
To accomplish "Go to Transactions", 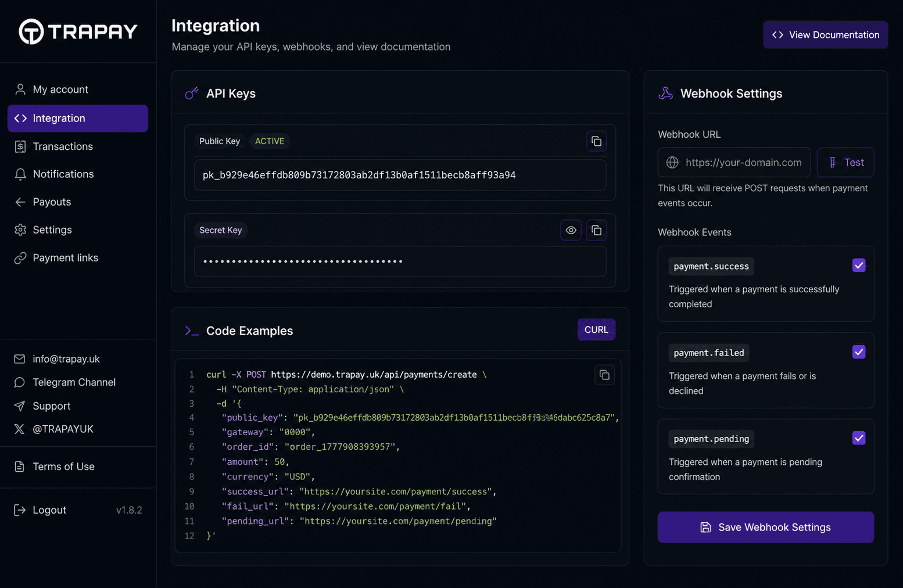I will pos(78,146).
